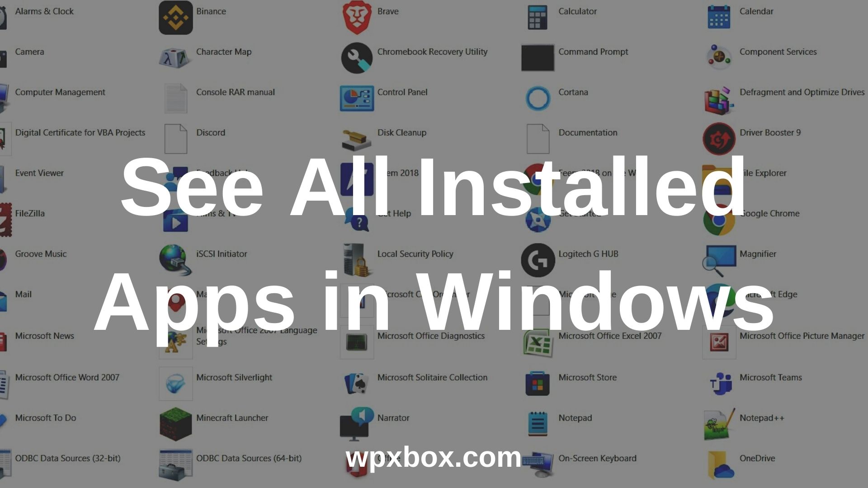868x488 pixels.
Task: Launch FileZilla application
Action: point(30,213)
